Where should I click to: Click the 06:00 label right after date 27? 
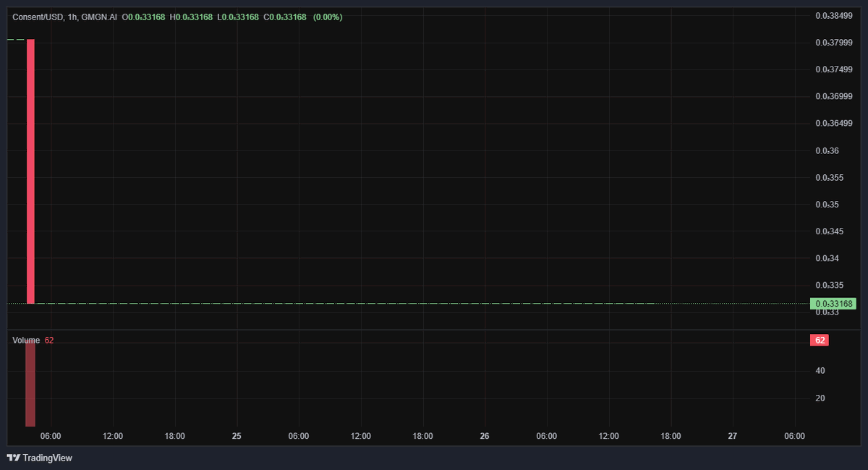tap(794, 436)
